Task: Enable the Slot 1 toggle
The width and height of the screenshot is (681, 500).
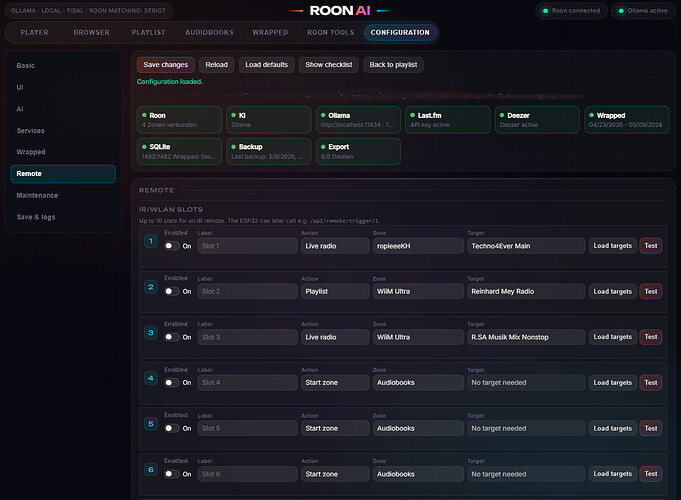Action: click(172, 246)
